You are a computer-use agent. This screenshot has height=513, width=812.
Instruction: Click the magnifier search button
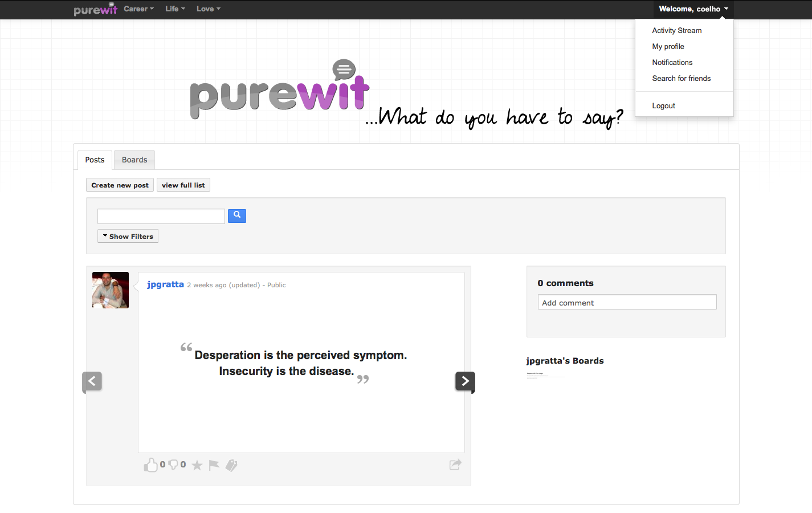[x=237, y=215]
